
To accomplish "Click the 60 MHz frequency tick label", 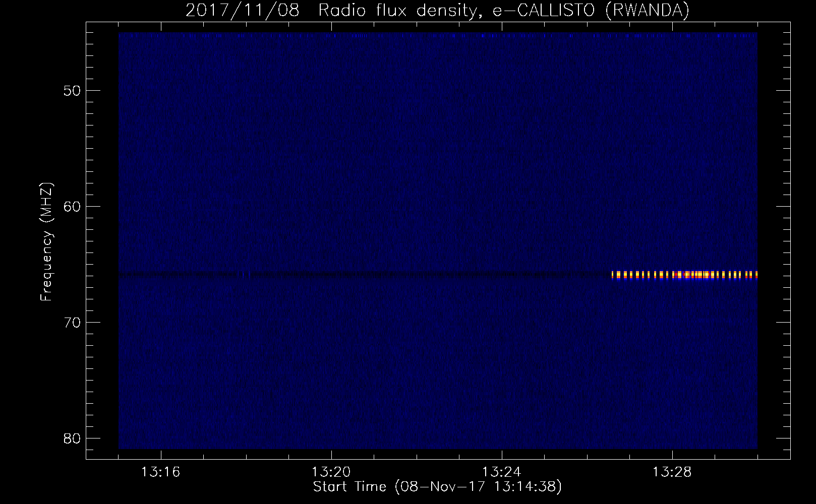I will 73,207.
